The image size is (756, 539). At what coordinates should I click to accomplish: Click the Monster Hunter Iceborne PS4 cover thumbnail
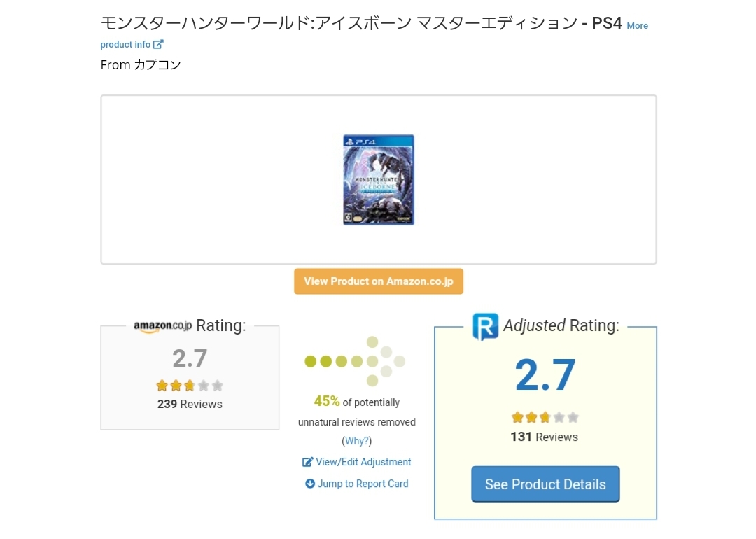(379, 180)
